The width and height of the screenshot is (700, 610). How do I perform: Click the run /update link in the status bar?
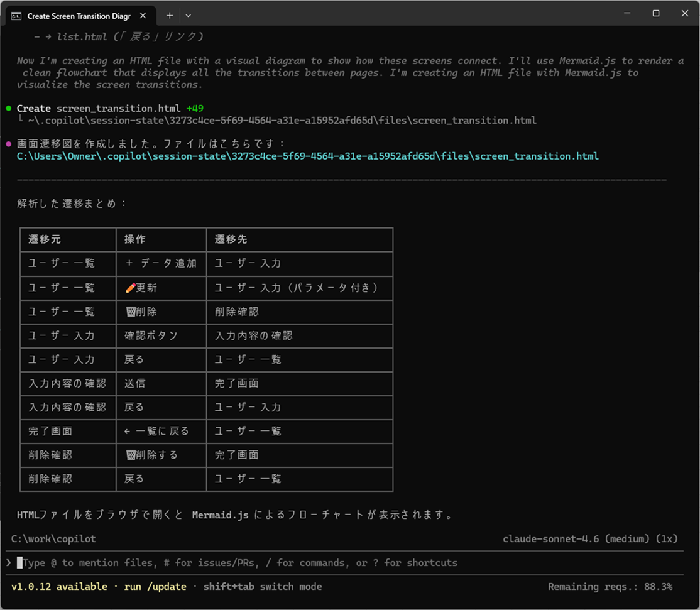point(155,586)
